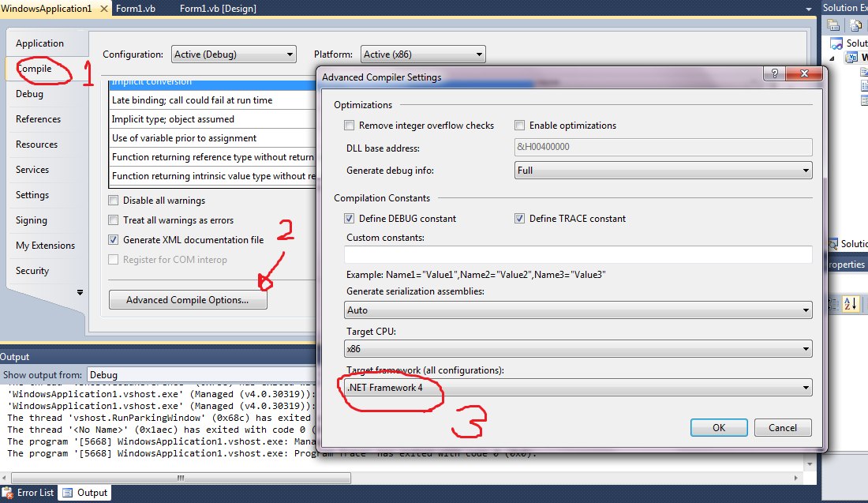Check Treat all warnings as errors
The height and width of the screenshot is (503, 868).
point(114,220)
